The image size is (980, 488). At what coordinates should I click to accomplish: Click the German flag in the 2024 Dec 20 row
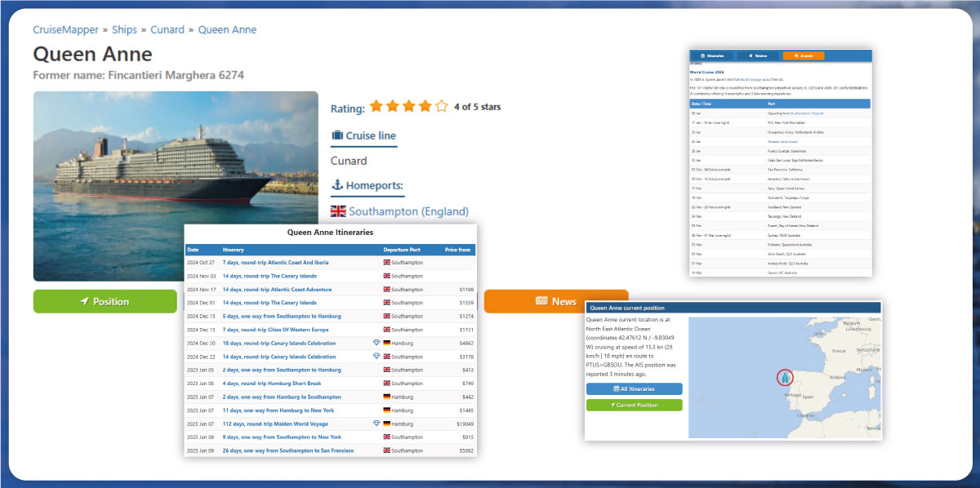click(387, 344)
